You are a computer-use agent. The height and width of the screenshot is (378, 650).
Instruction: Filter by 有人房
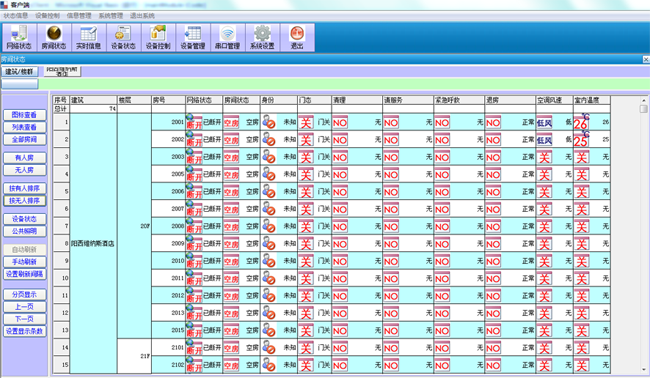click(24, 158)
